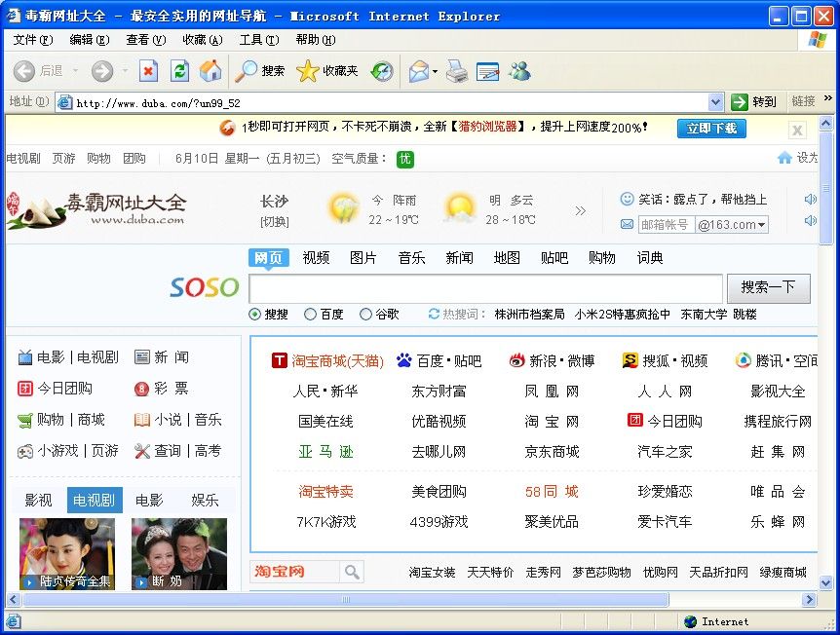Image resolution: width=840 pixels, height=635 pixels.
Task: Click the refresh icon beside 热搜词
Action: pyautogui.click(x=434, y=314)
